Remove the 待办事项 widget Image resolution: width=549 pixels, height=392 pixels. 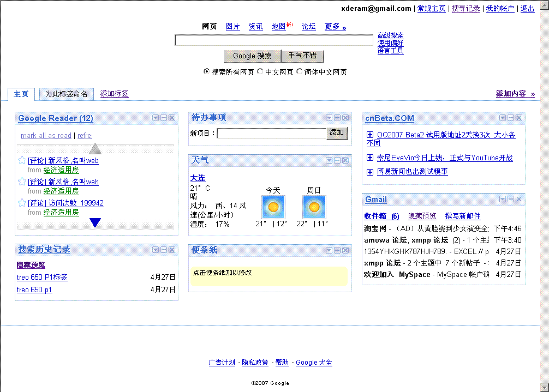[x=345, y=118]
